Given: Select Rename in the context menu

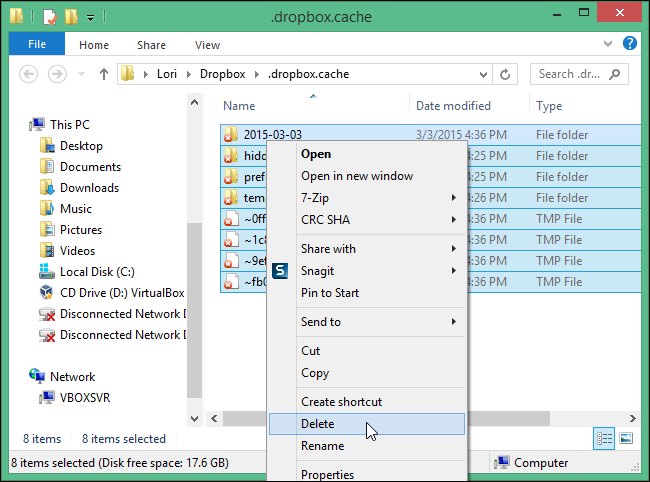Looking at the screenshot, I should (322, 446).
